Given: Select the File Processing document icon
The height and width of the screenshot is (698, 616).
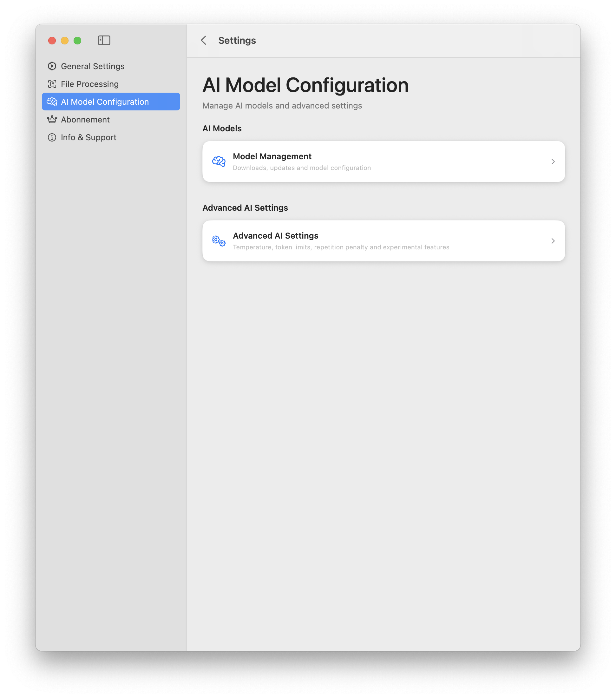Looking at the screenshot, I should [x=52, y=84].
